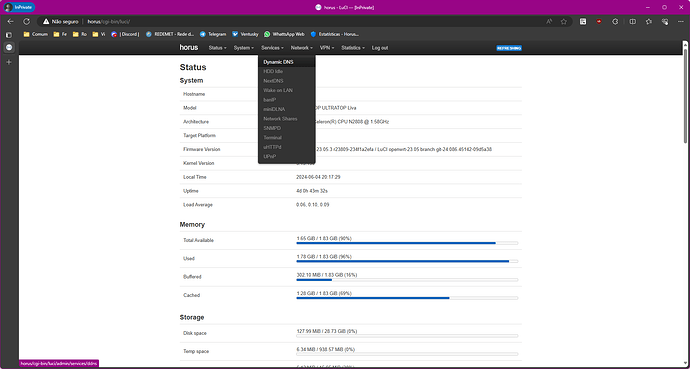690x369 pixels.
Task: Open the Favorites list icon
Action: pyautogui.click(x=649, y=22)
